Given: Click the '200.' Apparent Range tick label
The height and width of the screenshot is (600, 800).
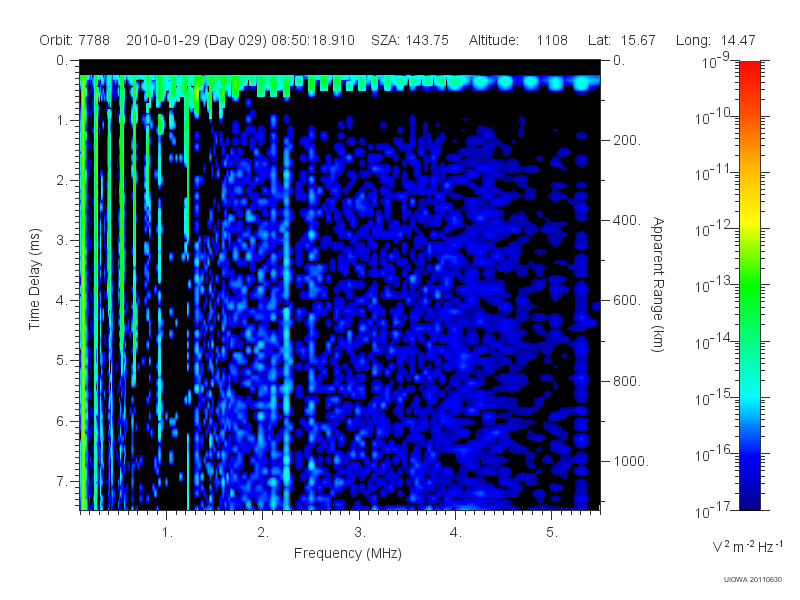Looking at the screenshot, I should [x=627, y=140].
